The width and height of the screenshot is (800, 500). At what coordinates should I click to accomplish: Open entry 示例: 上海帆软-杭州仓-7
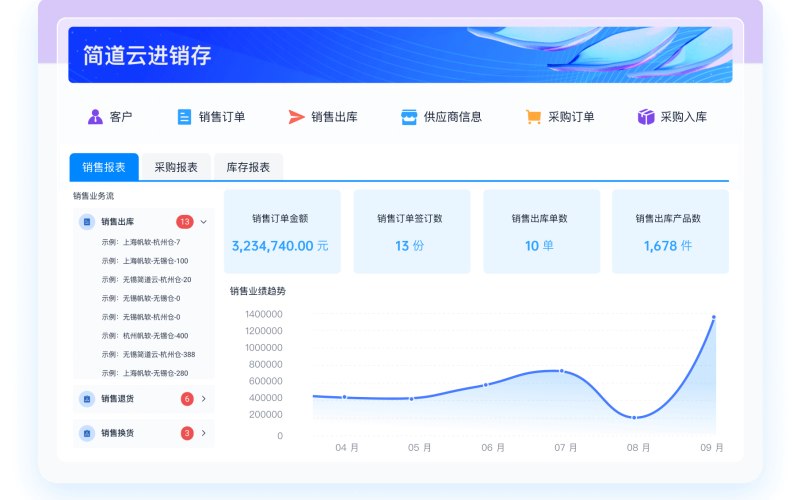coord(141,242)
